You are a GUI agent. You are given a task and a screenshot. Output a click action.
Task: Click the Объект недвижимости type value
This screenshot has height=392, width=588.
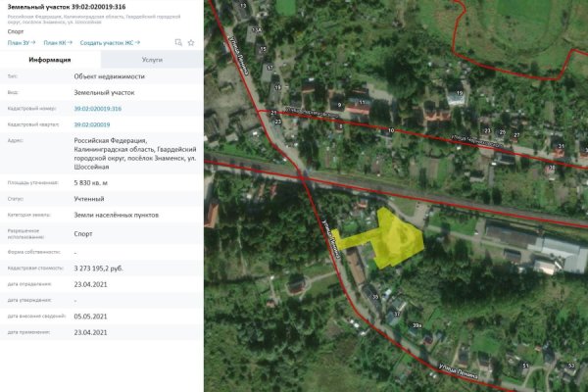108,76
